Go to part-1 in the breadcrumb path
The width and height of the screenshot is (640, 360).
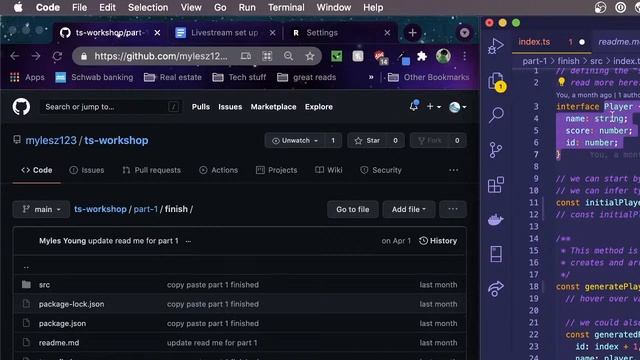point(146,209)
